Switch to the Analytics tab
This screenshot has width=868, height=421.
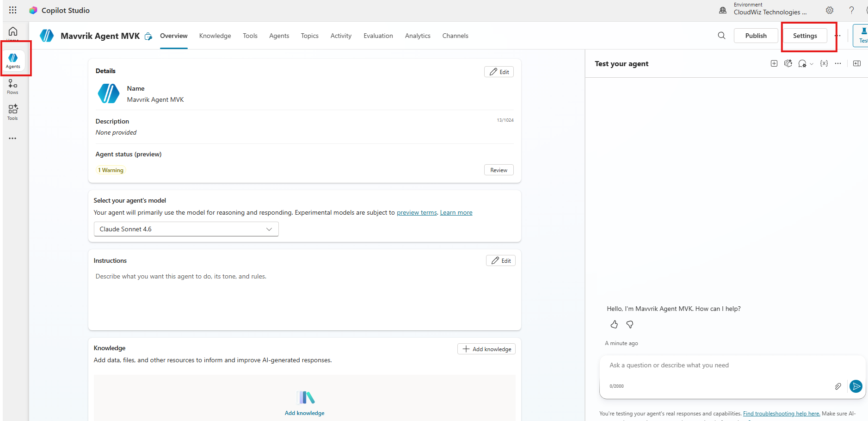point(418,36)
